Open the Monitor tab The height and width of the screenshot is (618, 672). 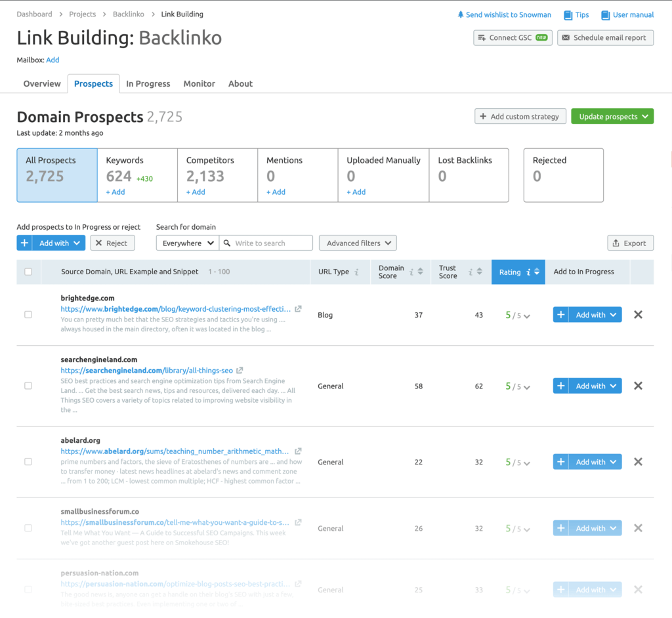pos(199,83)
